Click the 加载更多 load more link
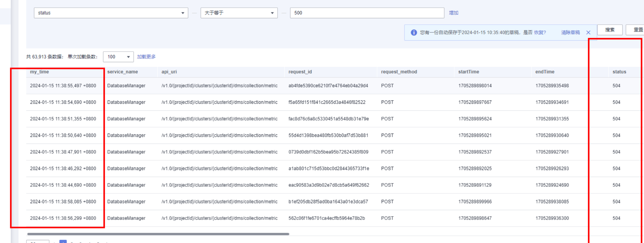Image resolution: width=644 pixels, height=243 pixels. click(x=146, y=57)
